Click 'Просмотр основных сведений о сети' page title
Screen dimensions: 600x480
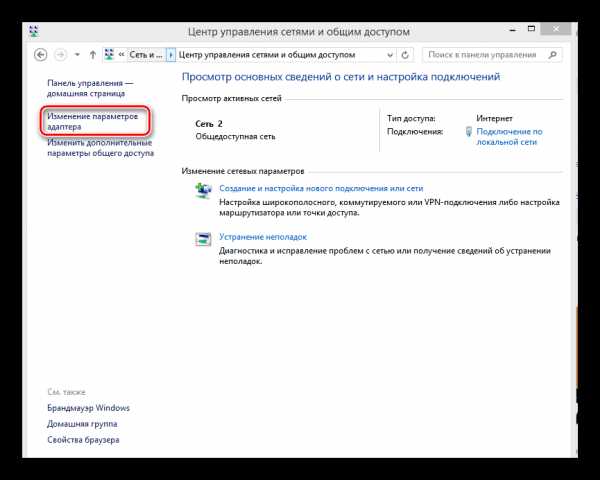pos(341,77)
